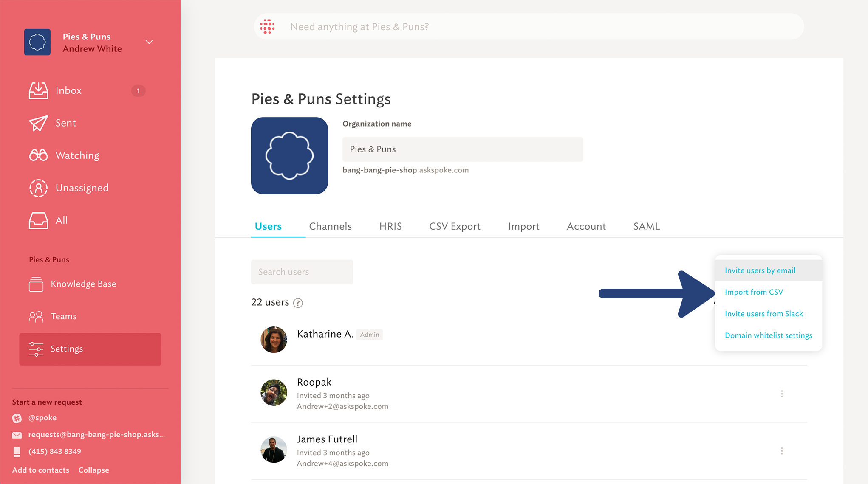Screen dimensions: 868x484
Task: Click James Futrell's profile avatar
Action: click(x=274, y=450)
